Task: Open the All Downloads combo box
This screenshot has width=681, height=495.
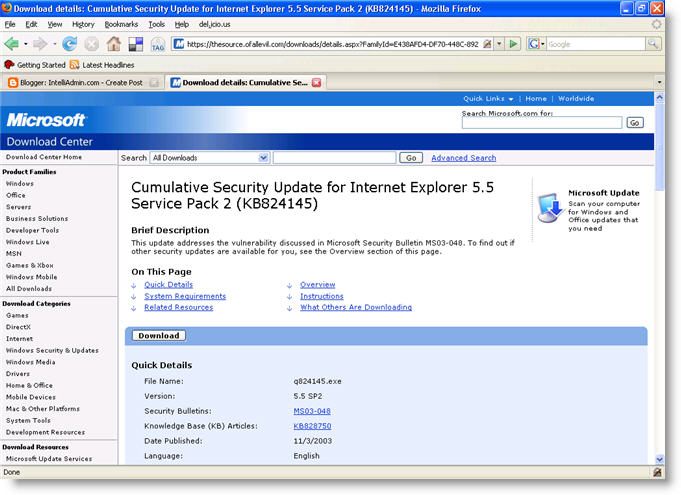Action: (209, 158)
